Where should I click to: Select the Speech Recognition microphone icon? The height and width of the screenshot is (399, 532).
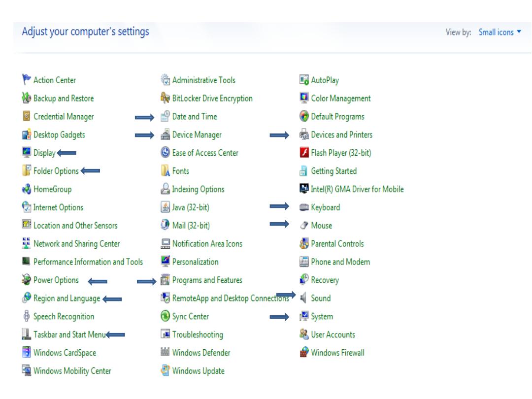pyautogui.click(x=26, y=316)
